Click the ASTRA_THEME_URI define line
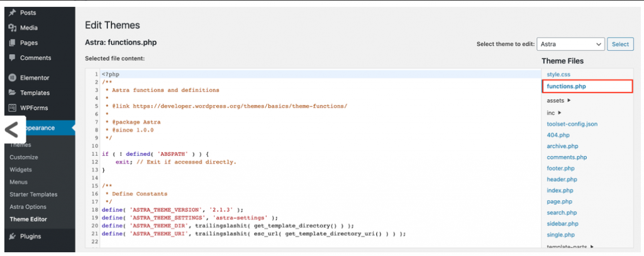The width and height of the screenshot is (644, 256). click(x=253, y=233)
